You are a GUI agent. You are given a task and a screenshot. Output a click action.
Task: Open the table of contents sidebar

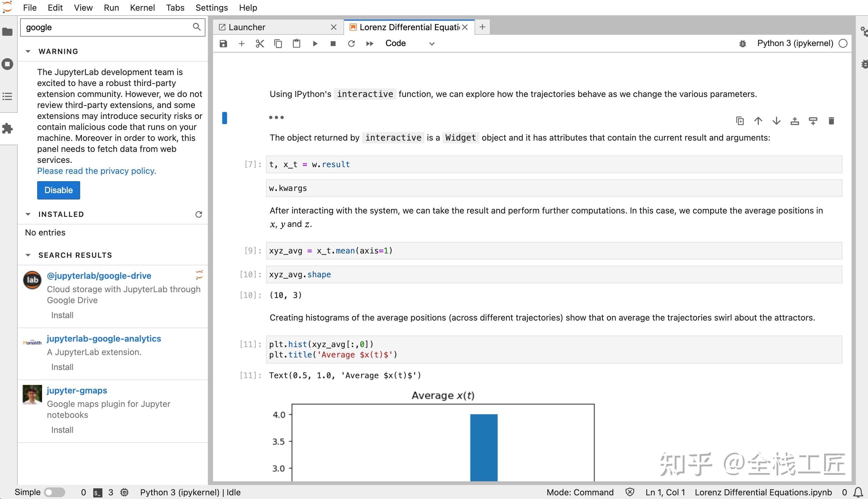coord(7,97)
